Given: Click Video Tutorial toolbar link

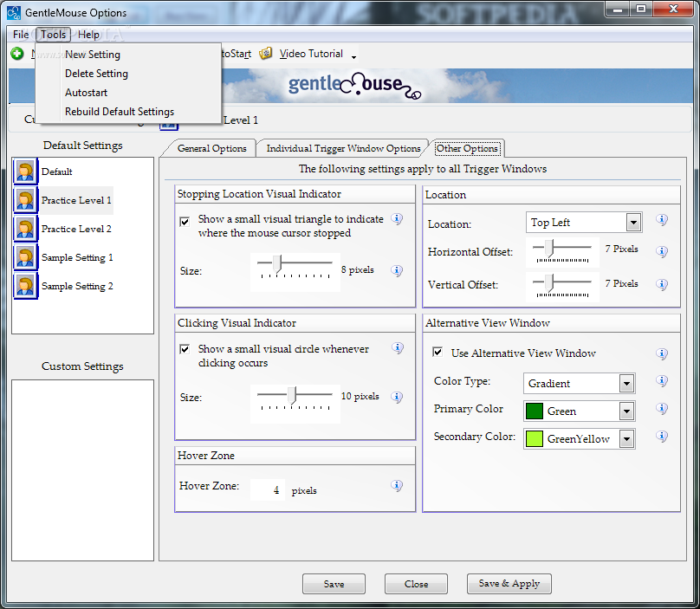Looking at the screenshot, I should coord(311,54).
